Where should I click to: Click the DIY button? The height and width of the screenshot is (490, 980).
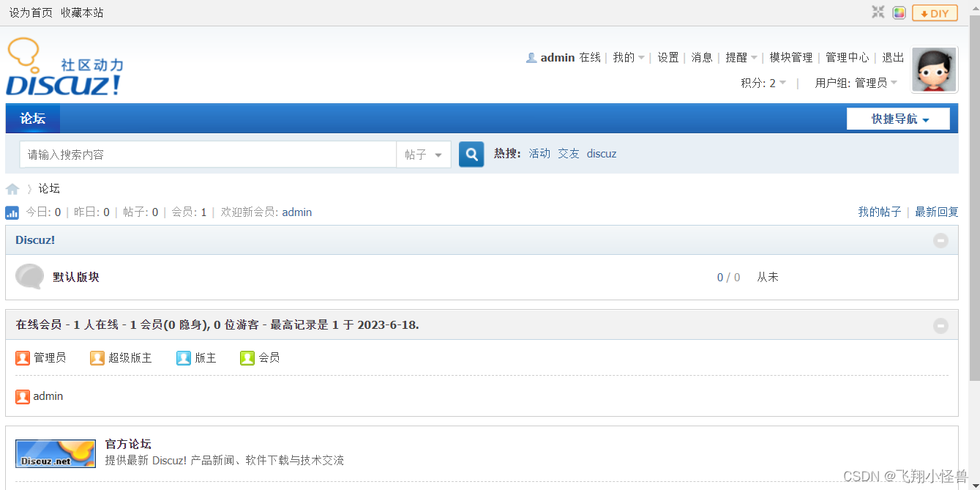coord(935,12)
